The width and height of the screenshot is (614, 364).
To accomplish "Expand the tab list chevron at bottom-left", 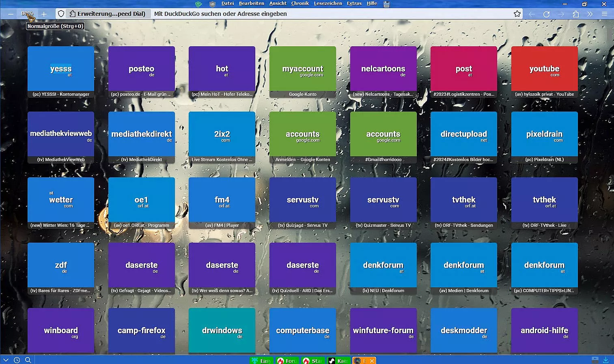I will click(6, 360).
